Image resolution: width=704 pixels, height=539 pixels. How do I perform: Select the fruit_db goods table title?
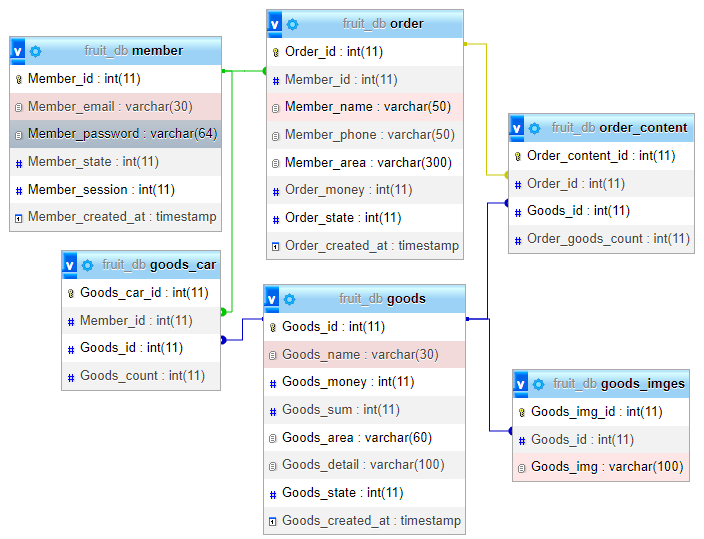pyautogui.click(x=382, y=299)
